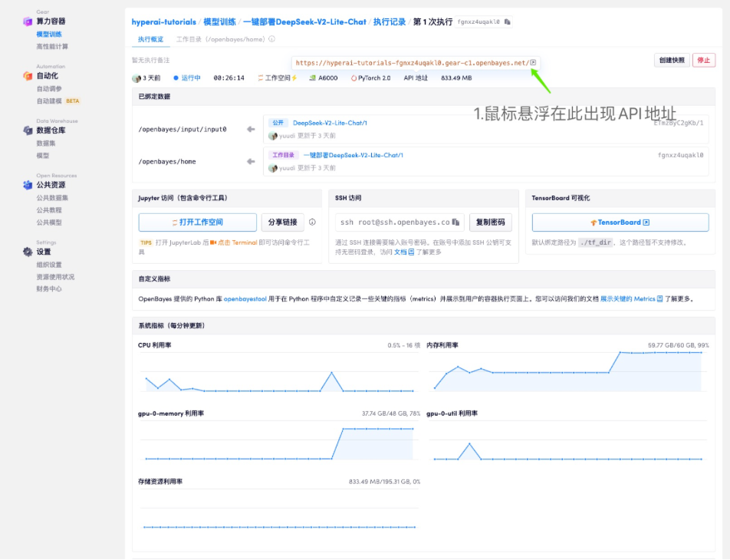Click the 文档 document icon in SSH section

click(411, 252)
